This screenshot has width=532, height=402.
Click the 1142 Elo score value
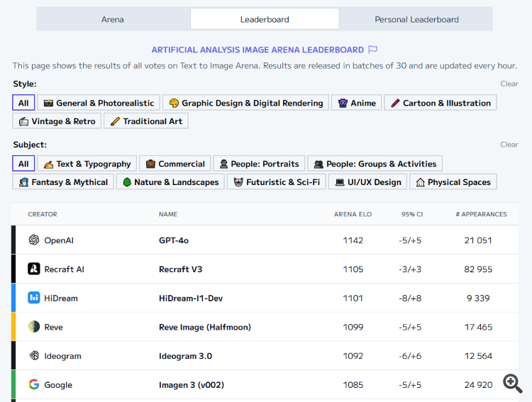click(353, 240)
